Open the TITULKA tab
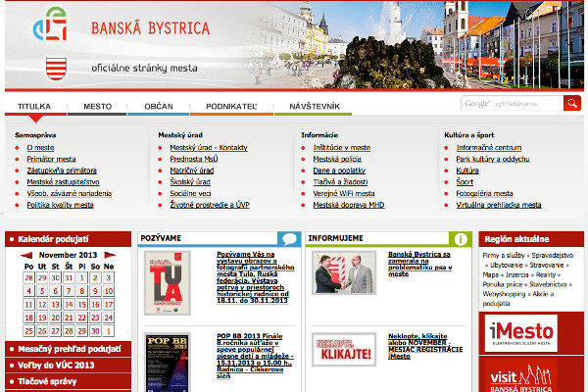Screen dimensions: 588x392 pos(34,107)
